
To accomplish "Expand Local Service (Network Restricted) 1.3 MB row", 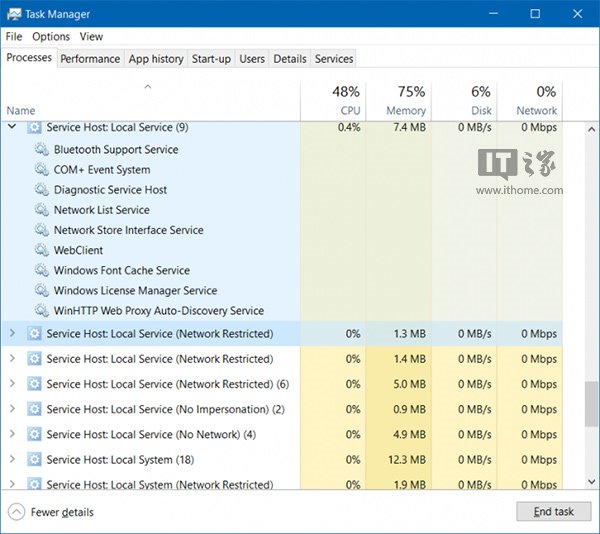I will [x=12, y=333].
